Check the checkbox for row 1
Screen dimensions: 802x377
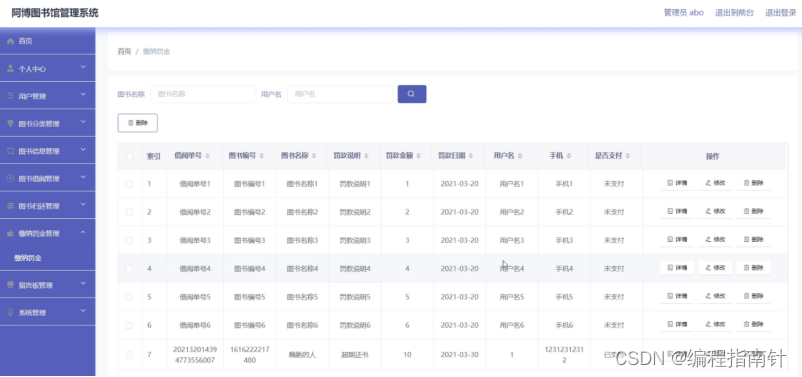tap(129, 184)
